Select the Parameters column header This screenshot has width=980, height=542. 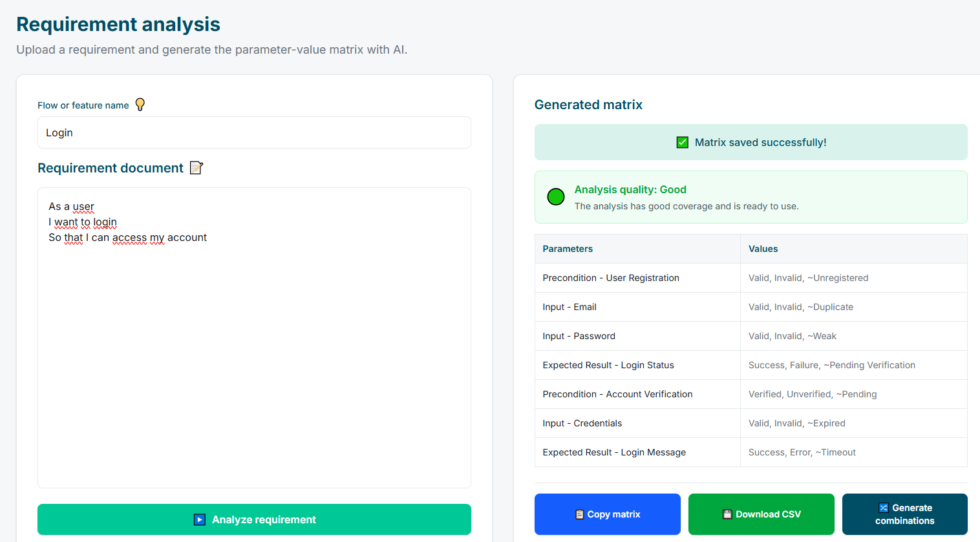click(x=568, y=249)
